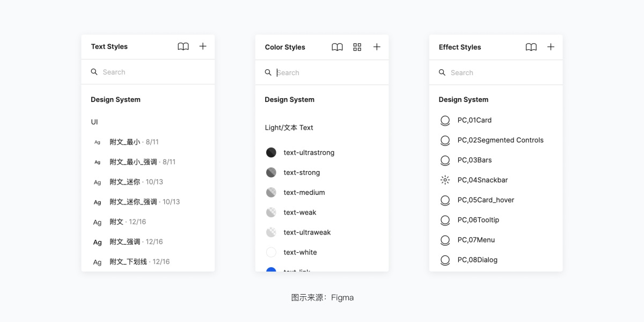Click the Ag preview for 附文_下划线
Image resolution: width=644 pixels, height=322 pixels.
[x=97, y=262]
